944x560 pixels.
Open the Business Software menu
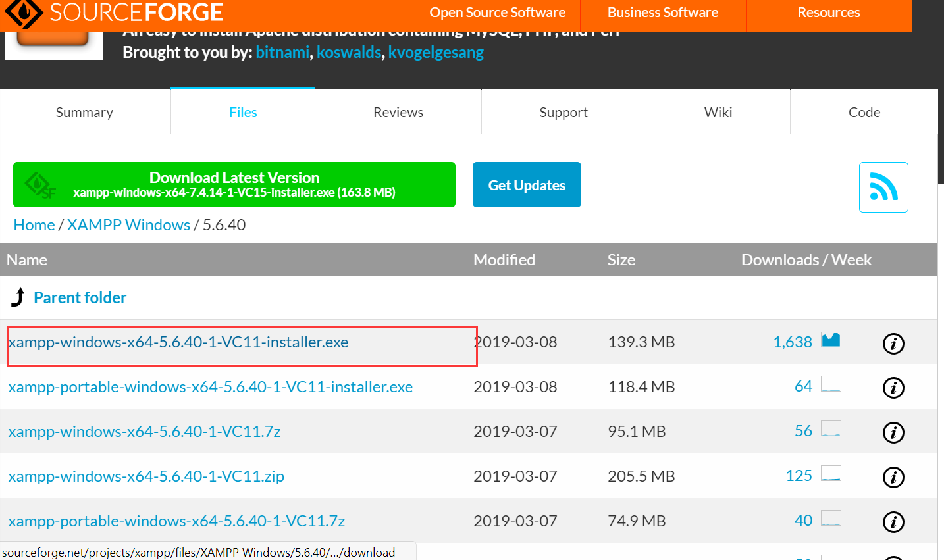pos(662,12)
